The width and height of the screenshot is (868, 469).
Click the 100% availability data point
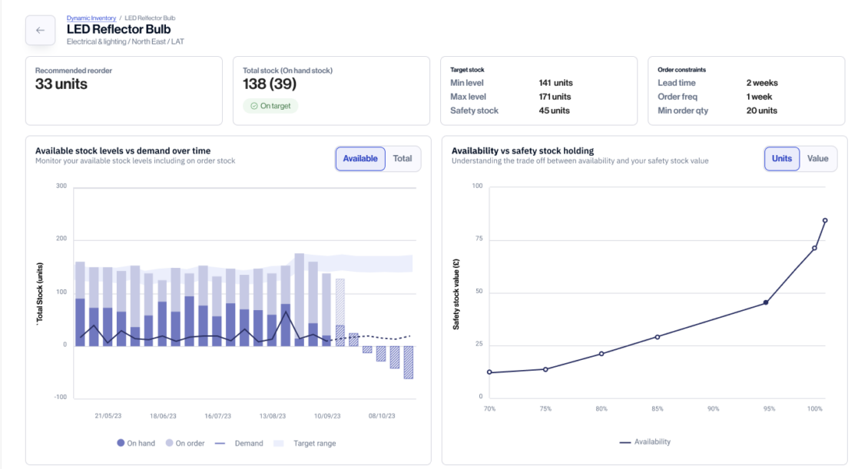click(x=814, y=247)
